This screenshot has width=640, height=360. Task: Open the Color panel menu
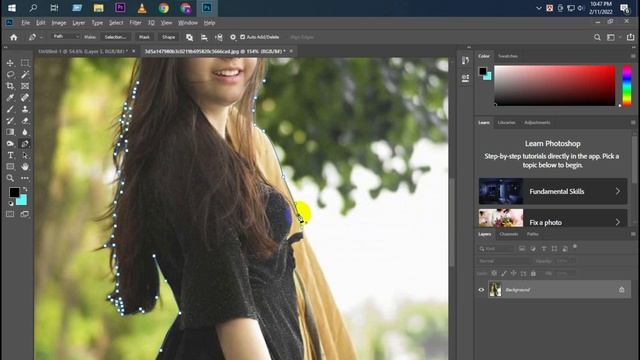[x=633, y=56]
